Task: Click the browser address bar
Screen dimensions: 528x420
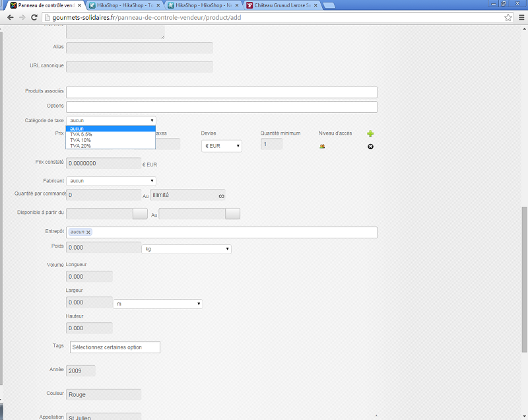Action: 276,18
